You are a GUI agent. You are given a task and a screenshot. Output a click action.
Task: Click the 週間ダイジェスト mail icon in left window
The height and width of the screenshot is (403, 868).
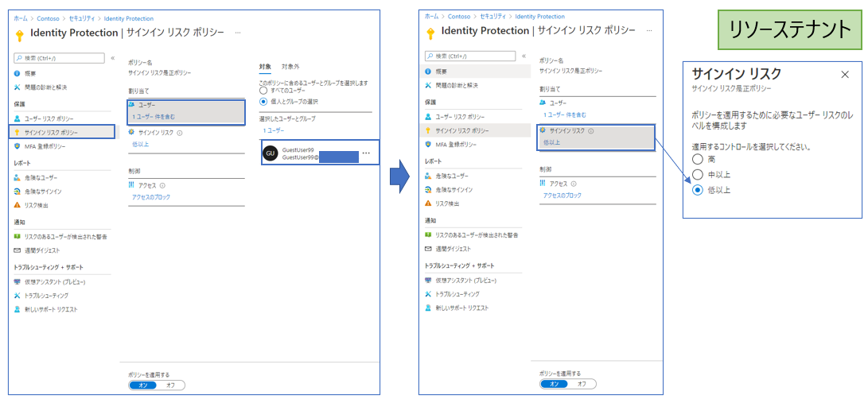(18, 250)
